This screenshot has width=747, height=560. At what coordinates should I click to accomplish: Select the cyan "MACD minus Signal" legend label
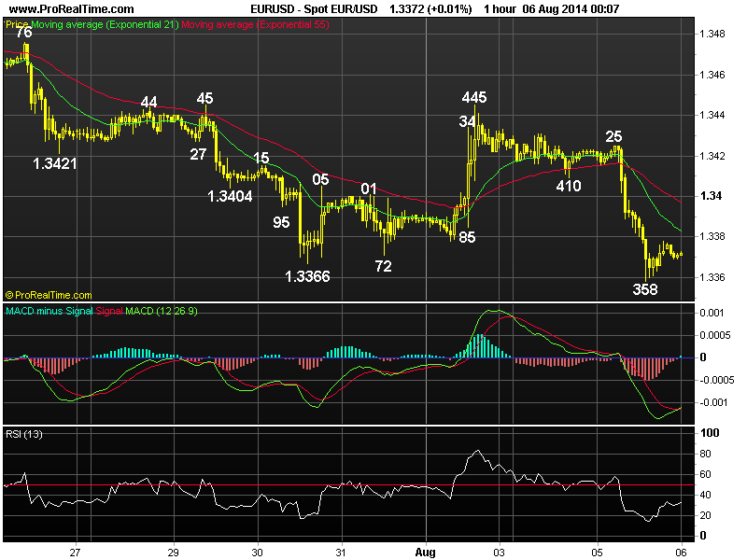[49, 311]
